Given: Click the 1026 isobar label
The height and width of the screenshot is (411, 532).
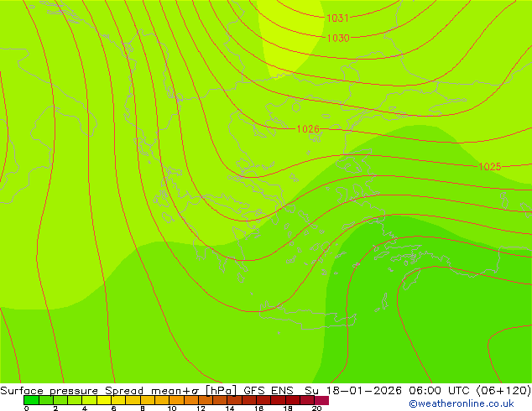Looking at the screenshot, I should coord(308,129).
